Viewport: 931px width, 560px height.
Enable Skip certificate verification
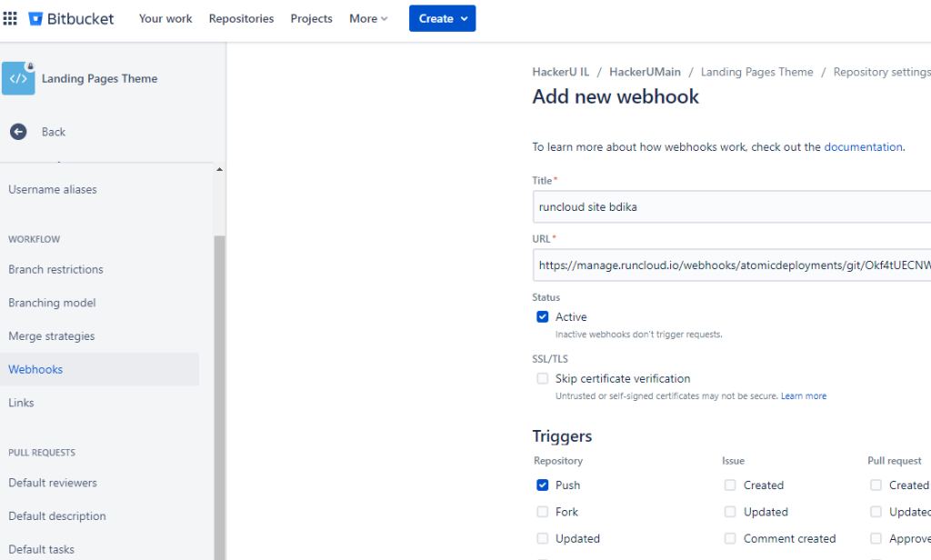pos(543,379)
